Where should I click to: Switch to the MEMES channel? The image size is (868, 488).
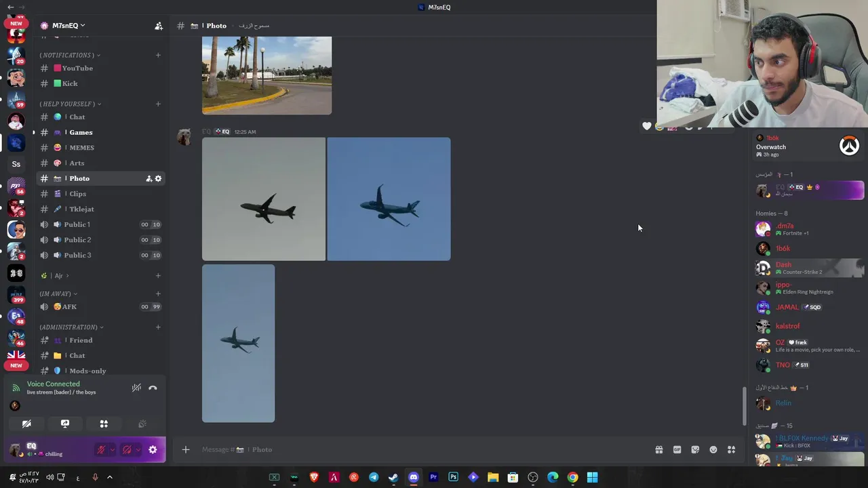pyautogui.click(x=100, y=148)
